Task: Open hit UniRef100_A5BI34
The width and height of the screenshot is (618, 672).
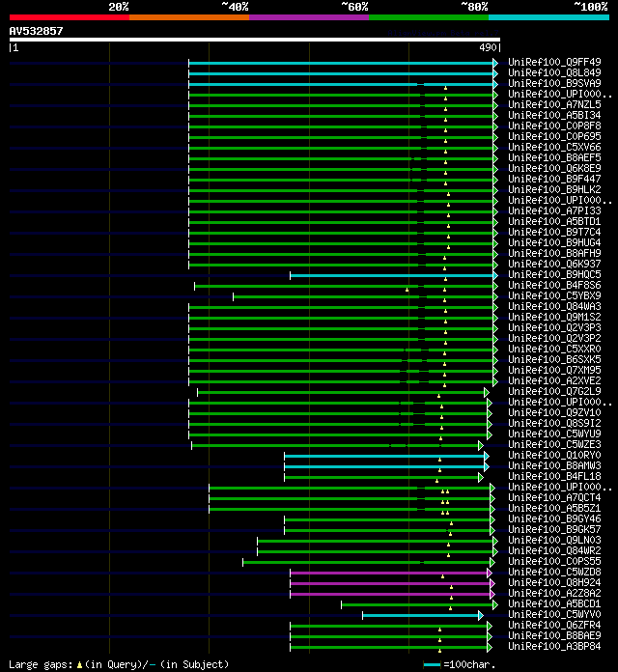Action: coord(554,115)
